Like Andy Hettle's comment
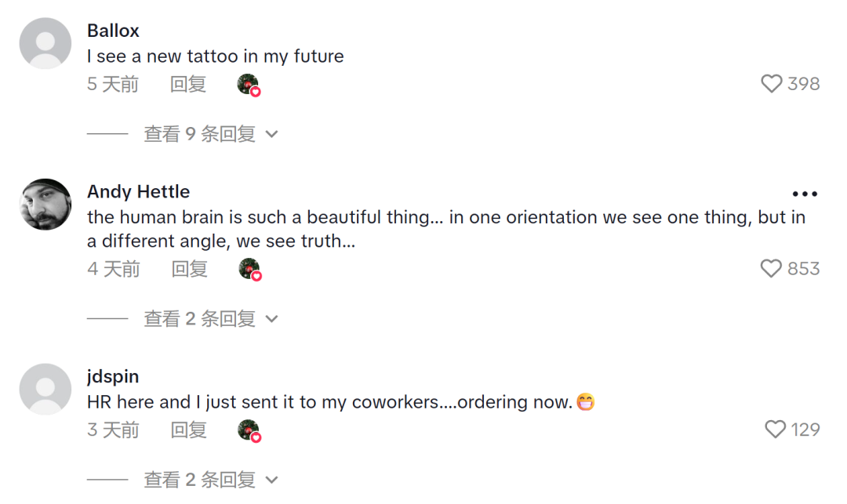847x504 pixels. click(771, 268)
